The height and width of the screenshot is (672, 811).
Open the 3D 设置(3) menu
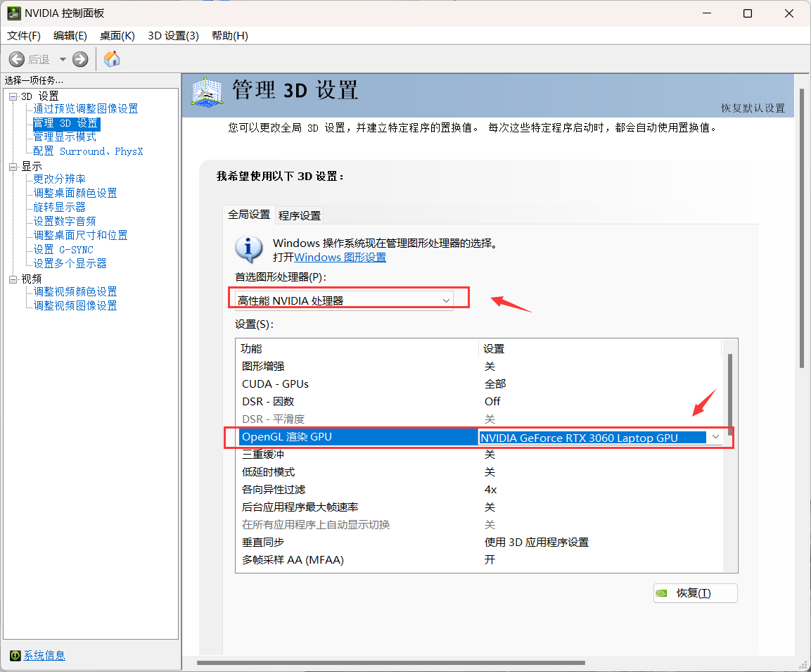click(173, 36)
